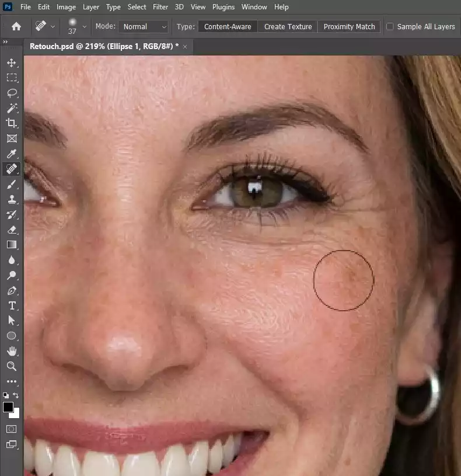This screenshot has width=461, height=476.
Task: Select the Lasso tool
Action: pos(12,93)
